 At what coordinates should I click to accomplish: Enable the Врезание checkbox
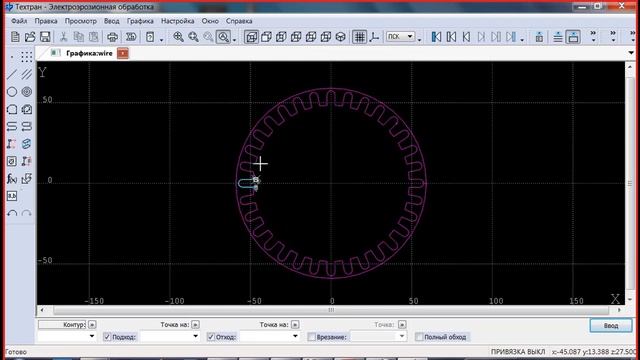[311, 337]
